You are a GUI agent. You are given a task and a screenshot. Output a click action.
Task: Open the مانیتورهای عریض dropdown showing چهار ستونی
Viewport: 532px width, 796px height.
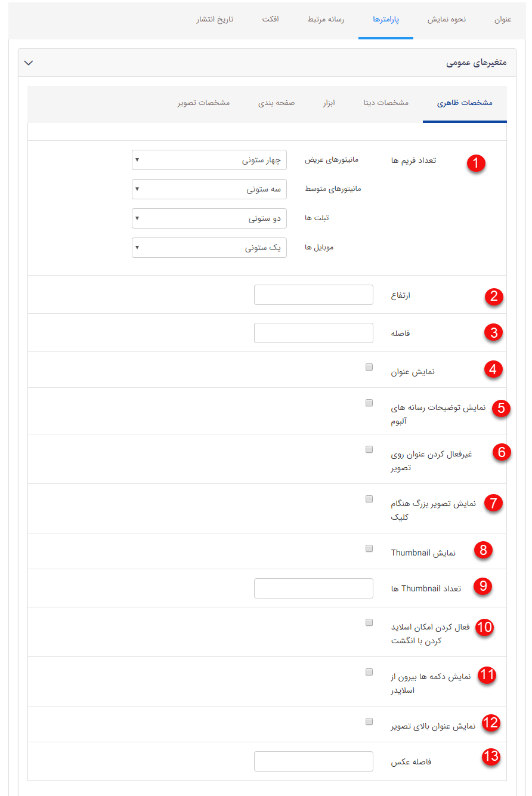209,160
